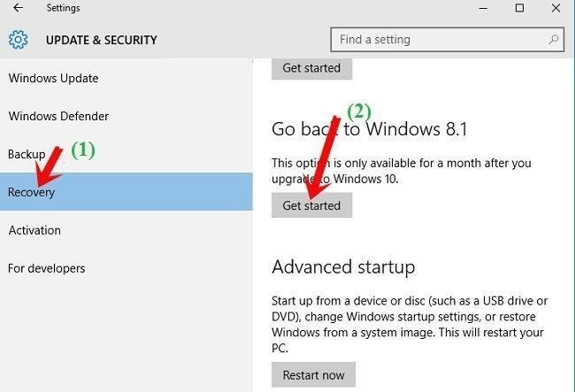Click the Settings gear icon

pyautogui.click(x=19, y=40)
